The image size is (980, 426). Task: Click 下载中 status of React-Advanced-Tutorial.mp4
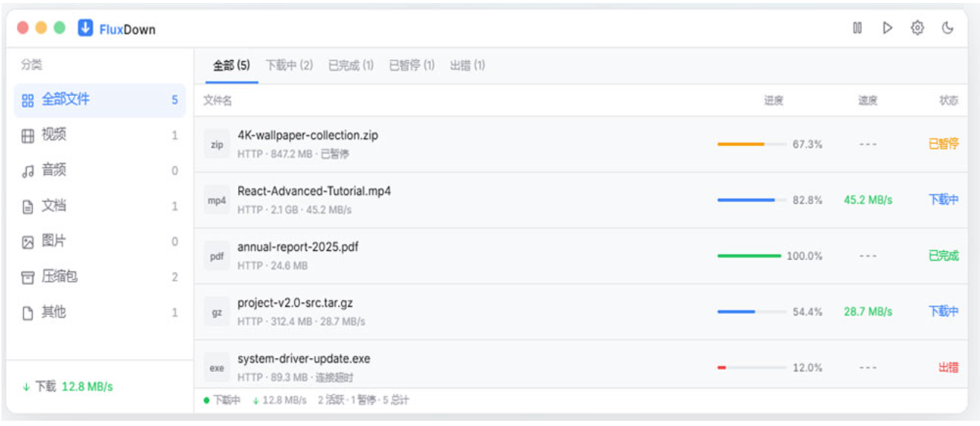coord(944,200)
